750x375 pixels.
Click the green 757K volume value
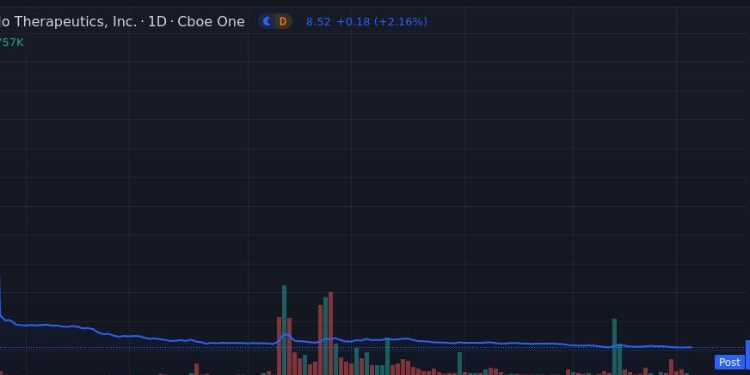coord(11,43)
